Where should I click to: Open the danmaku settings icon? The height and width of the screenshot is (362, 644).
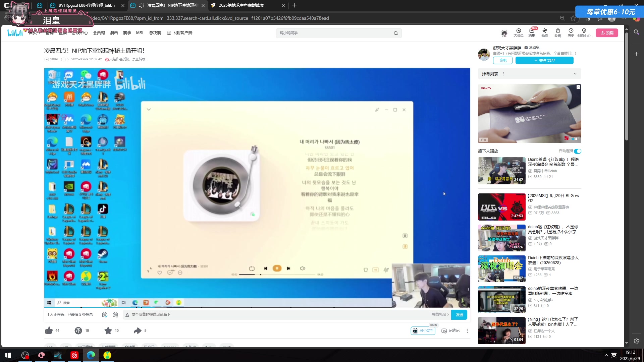[116, 314]
